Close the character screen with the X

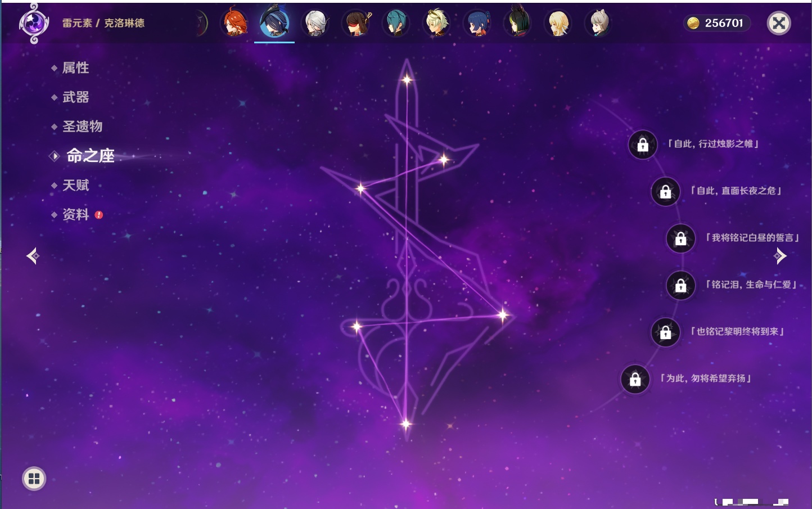click(779, 23)
